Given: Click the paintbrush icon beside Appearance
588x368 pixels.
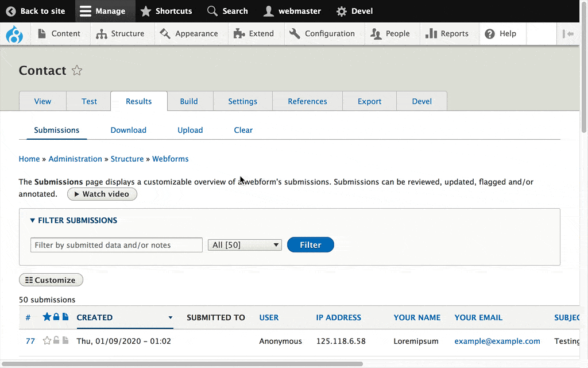Looking at the screenshot, I should pos(165,33).
